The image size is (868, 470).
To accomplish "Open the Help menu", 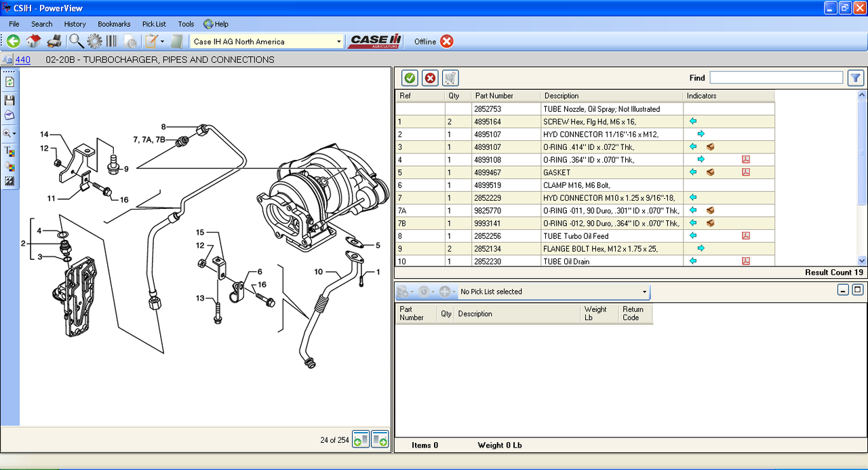I will coord(216,24).
